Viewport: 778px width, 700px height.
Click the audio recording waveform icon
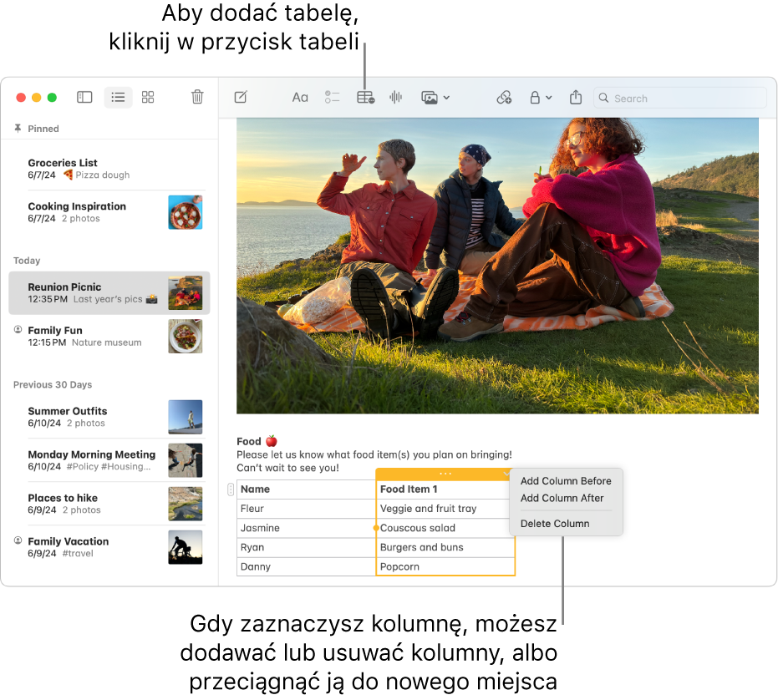coord(396,98)
